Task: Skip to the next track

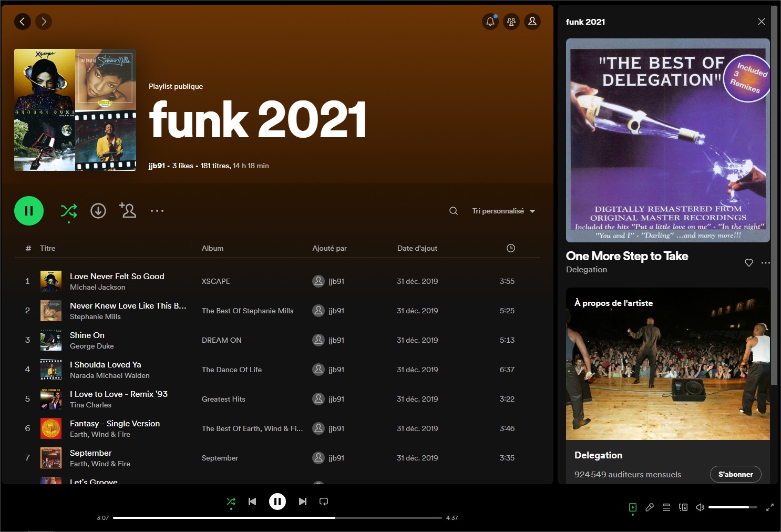Action: (303, 502)
